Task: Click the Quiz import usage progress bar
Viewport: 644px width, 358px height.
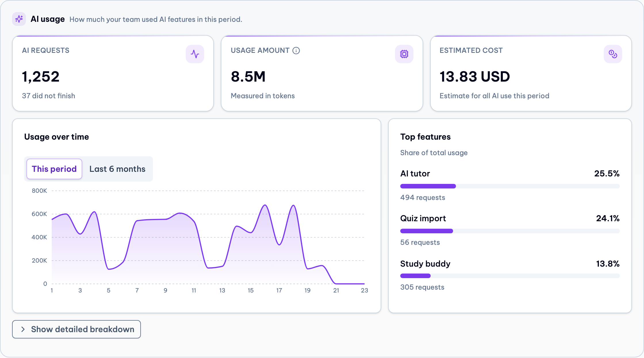Action: click(x=510, y=231)
